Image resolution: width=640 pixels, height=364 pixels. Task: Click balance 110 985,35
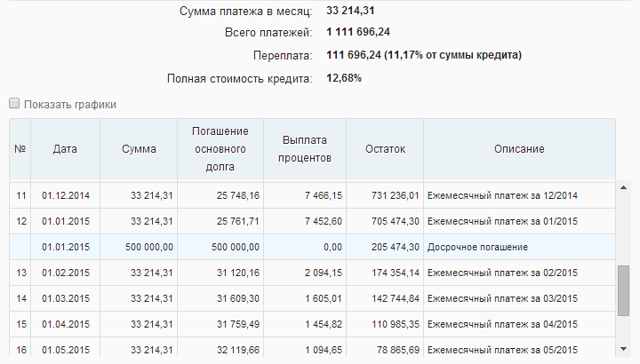395,324
